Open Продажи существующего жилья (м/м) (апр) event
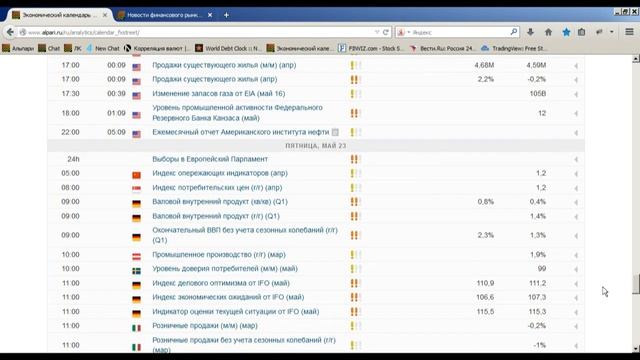This screenshot has width=640, height=360. pos(224,65)
